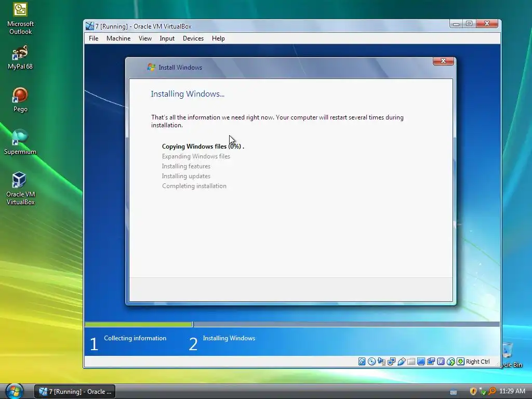Click the 'Expanding Windows files' step

click(196, 156)
